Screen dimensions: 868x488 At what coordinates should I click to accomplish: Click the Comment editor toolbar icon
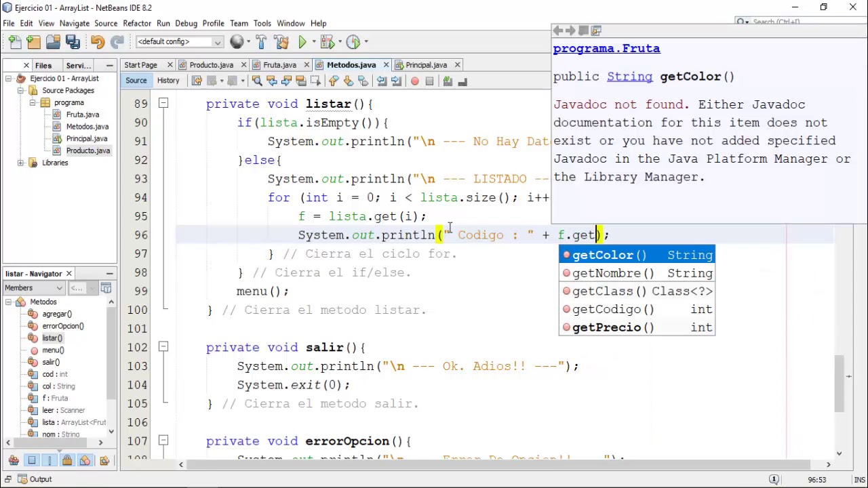(x=448, y=81)
